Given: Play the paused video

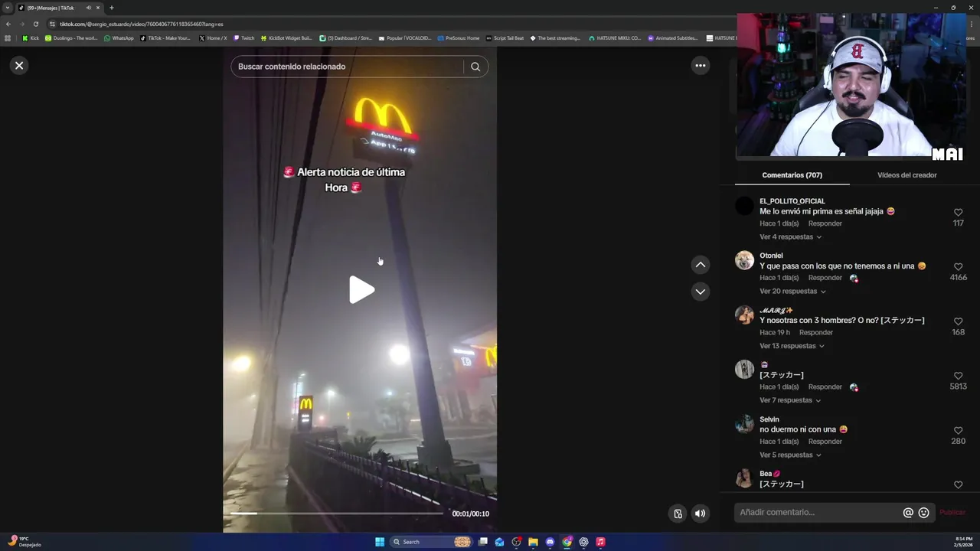Looking at the screenshot, I should tap(361, 290).
